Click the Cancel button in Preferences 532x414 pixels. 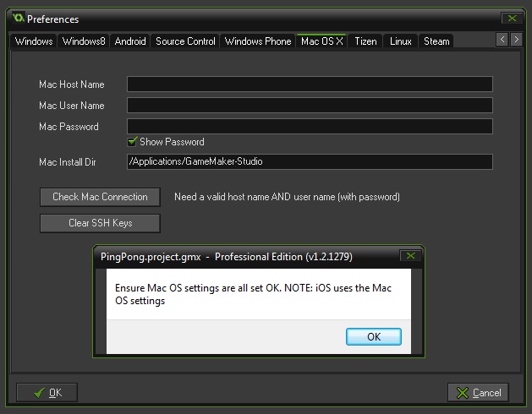click(x=478, y=392)
